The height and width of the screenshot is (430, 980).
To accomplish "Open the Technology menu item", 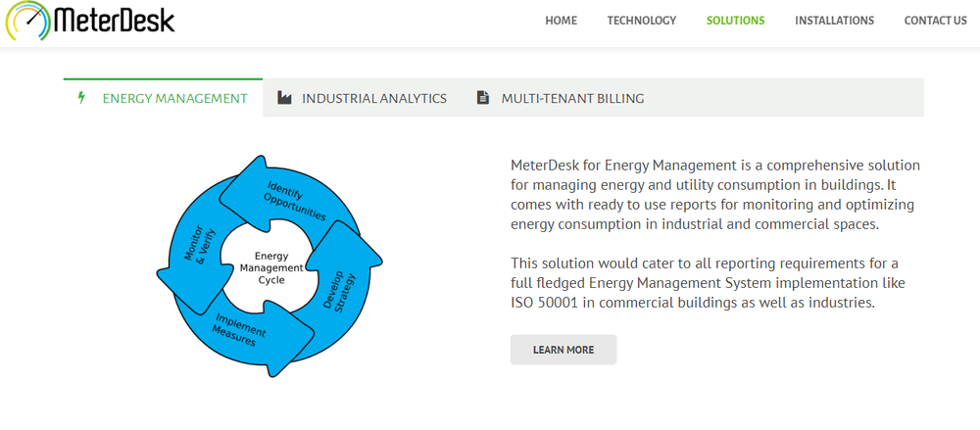I will (x=641, y=21).
